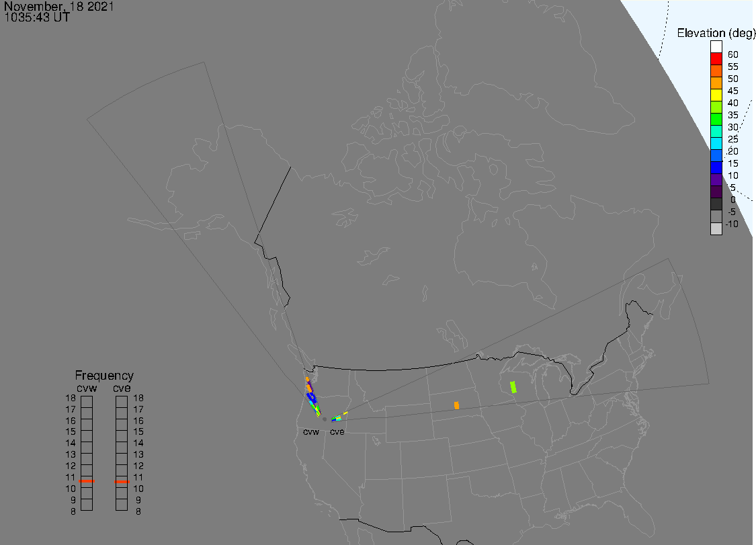Image resolution: width=756 pixels, height=545 pixels.
Task: Click the 'cvw' radar label on the map
Action: (311, 431)
